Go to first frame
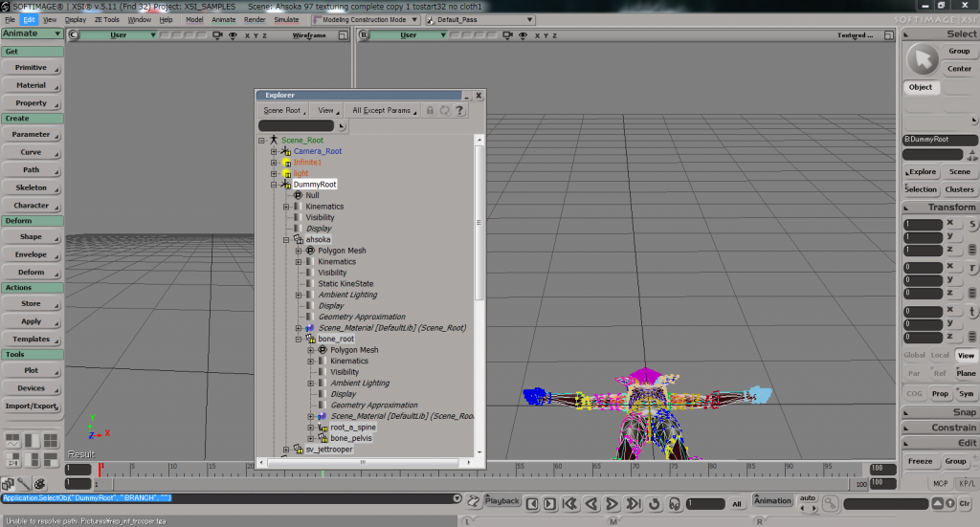 coord(569,504)
